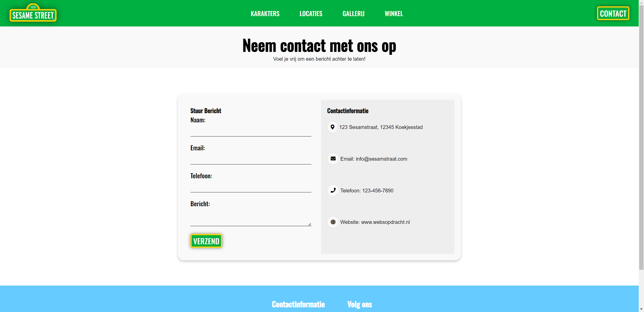
Task: Click the email envelope icon
Action: click(333, 159)
